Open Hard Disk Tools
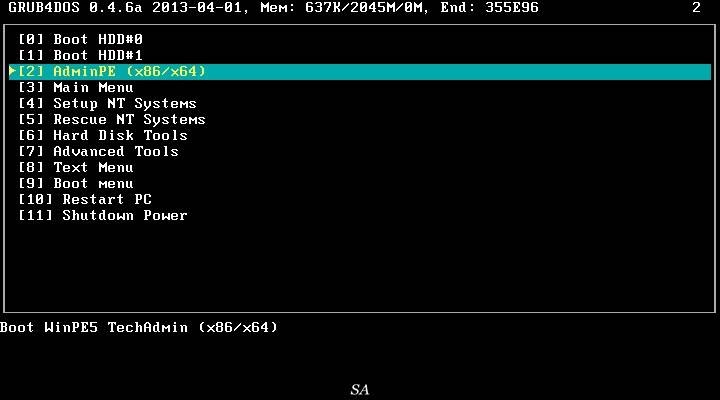720x400 pixels. tap(103, 135)
